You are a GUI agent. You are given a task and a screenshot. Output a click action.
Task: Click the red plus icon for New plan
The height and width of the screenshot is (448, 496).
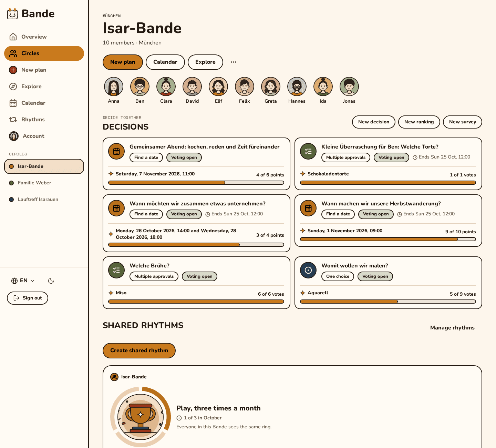click(x=13, y=70)
